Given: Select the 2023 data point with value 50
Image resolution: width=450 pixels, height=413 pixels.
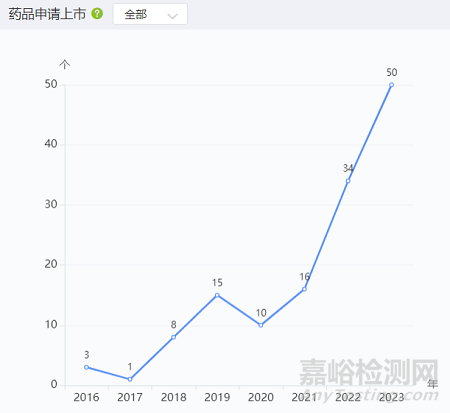Looking at the screenshot, I should point(391,85).
